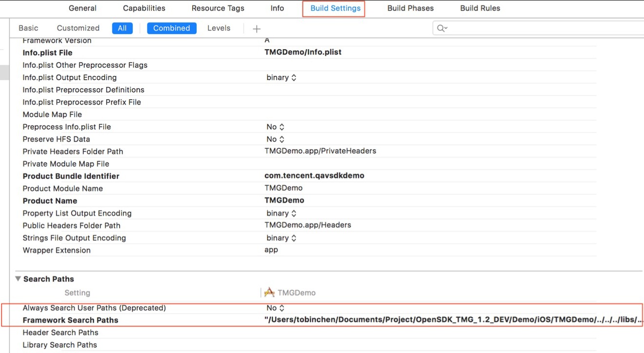Change Always Search User Paths value
Image resolution: width=644 pixels, height=353 pixels.
pos(276,308)
